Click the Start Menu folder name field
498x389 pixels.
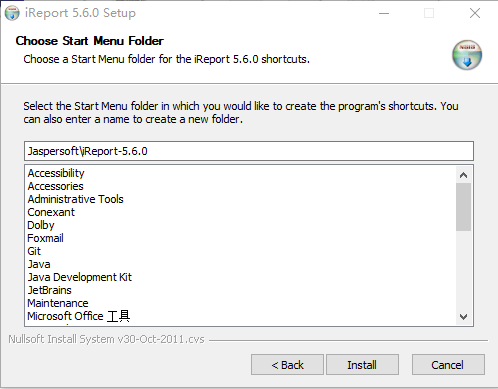249,151
